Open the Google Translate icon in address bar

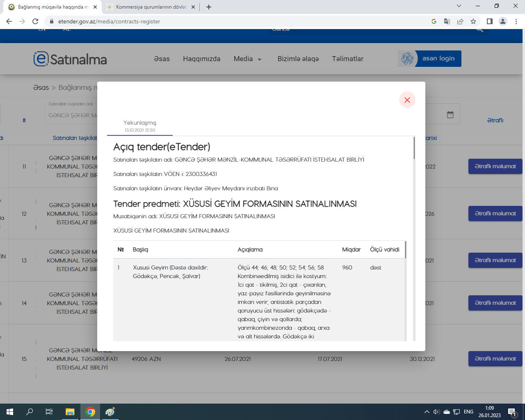click(447, 21)
